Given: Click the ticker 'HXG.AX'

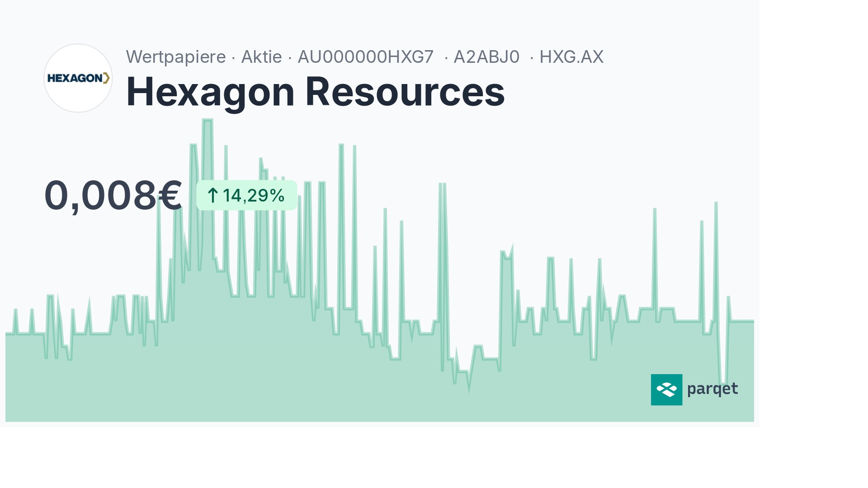Looking at the screenshot, I should coord(571,57).
